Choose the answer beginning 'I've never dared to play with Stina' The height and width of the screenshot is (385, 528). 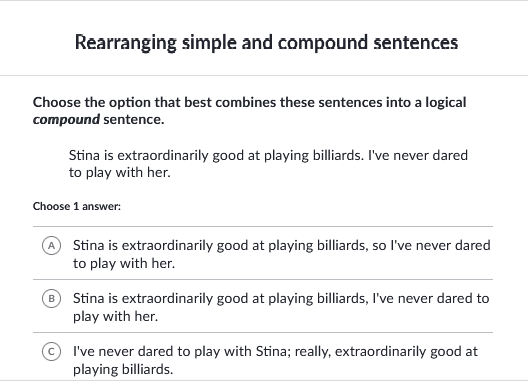(275, 360)
